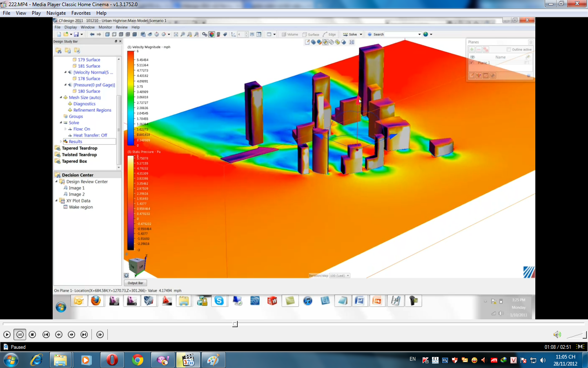Image resolution: width=588 pixels, height=368 pixels.
Task: Select the Edge display toolbar icon
Action: [325, 34]
